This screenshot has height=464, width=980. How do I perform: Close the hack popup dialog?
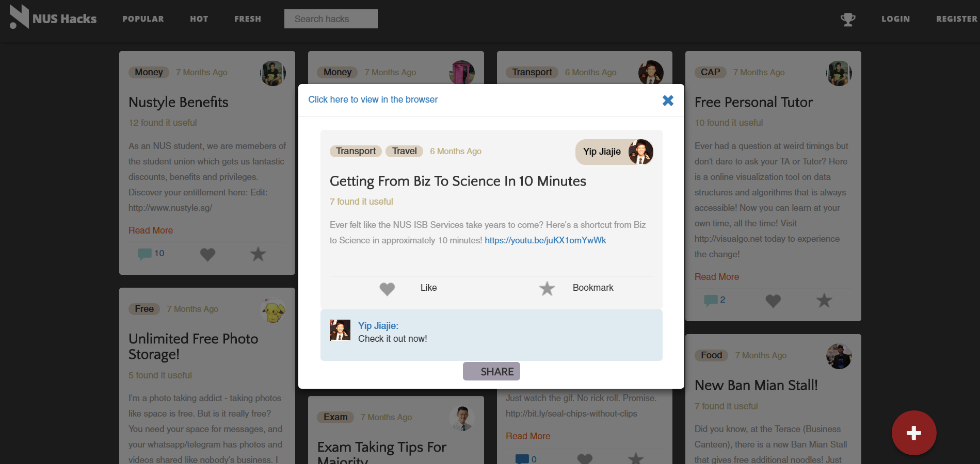668,101
